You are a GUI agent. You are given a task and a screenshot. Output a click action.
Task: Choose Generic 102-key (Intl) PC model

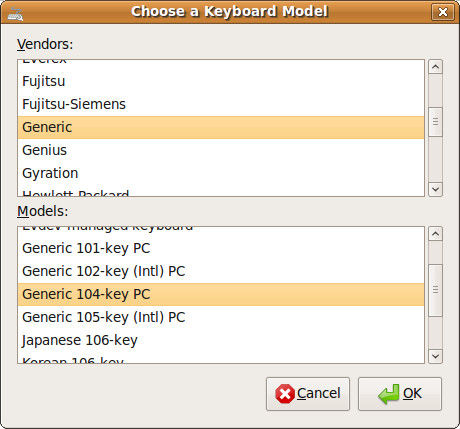click(x=221, y=271)
